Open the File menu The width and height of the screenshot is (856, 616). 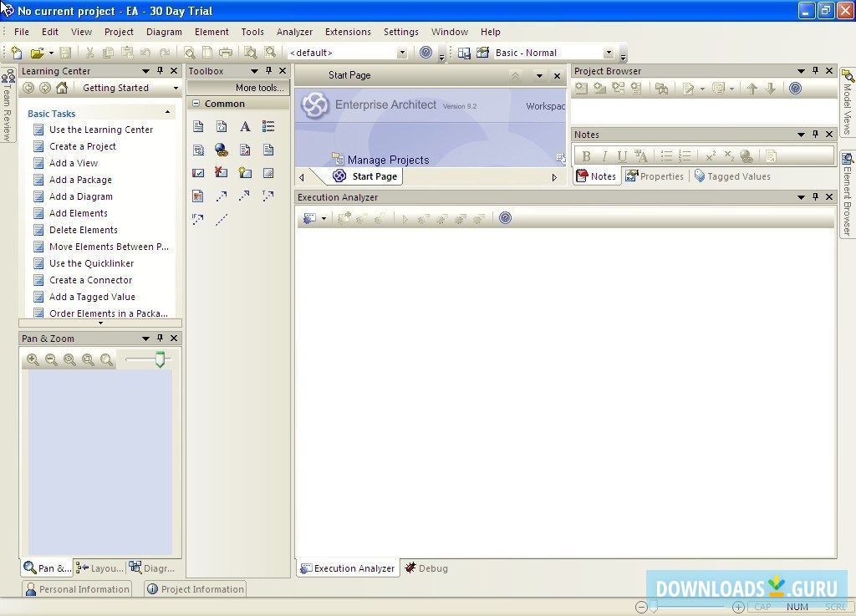coord(22,32)
